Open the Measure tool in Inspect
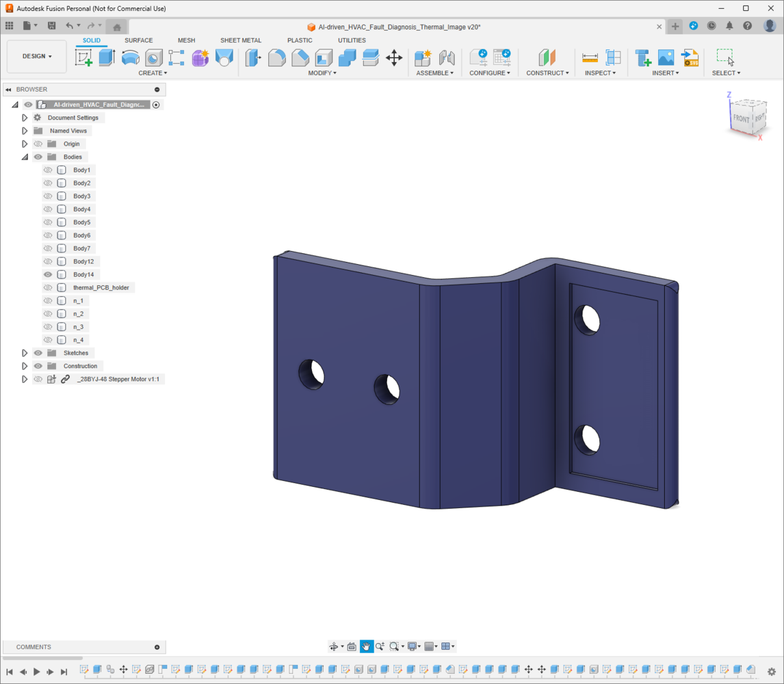784x684 pixels. pyautogui.click(x=590, y=57)
